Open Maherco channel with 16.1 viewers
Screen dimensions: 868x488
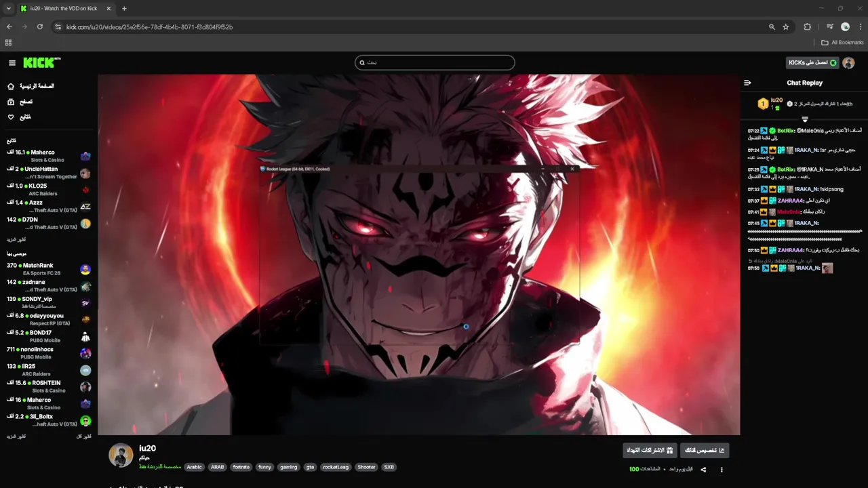(x=49, y=156)
